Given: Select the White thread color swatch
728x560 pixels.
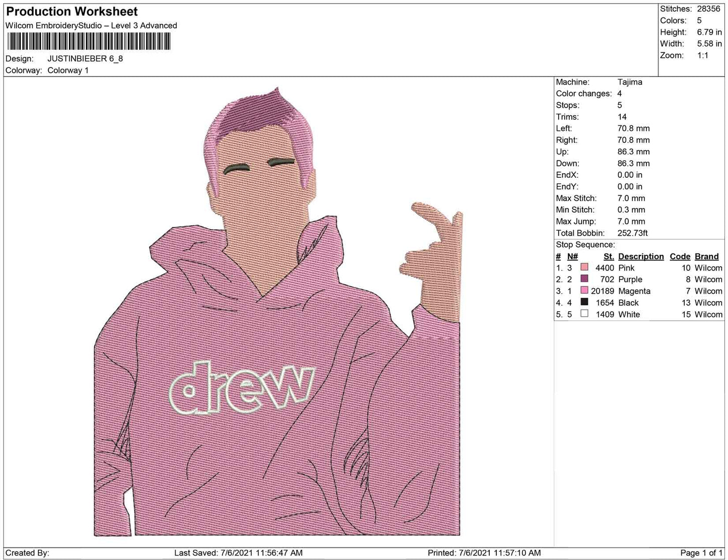Looking at the screenshot, I should 584,314.
